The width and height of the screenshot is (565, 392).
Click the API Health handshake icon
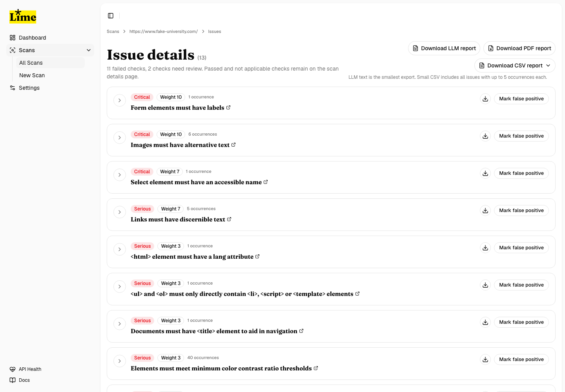(x=12, y=369)
